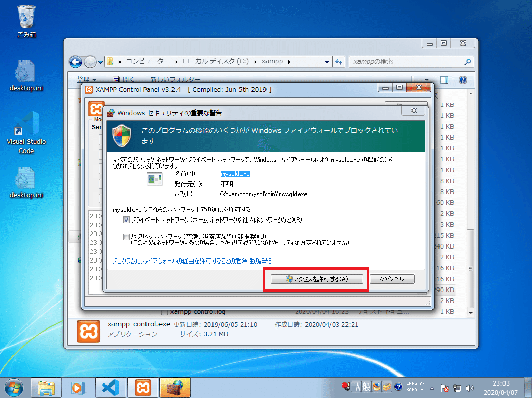532x398 pixels.
Task: Click the firewall icon in dialog title
Action: [x=111, y=113]
